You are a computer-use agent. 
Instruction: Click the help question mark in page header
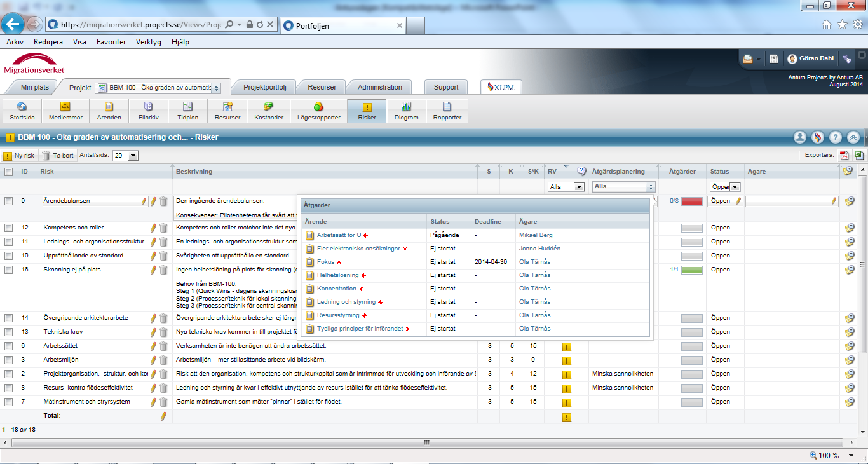pyautogui.click(x=836, y=137)
